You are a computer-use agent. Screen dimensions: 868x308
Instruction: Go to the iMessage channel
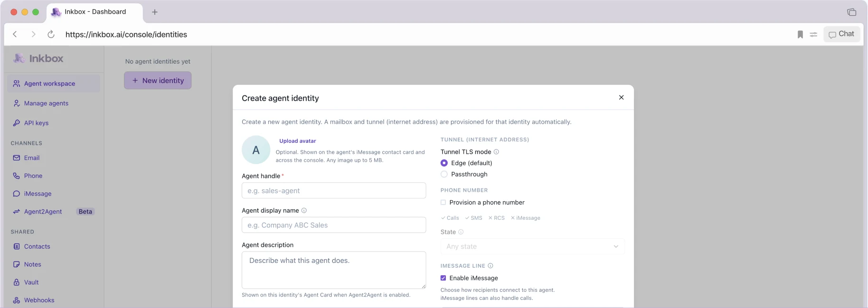click(54, 194)
